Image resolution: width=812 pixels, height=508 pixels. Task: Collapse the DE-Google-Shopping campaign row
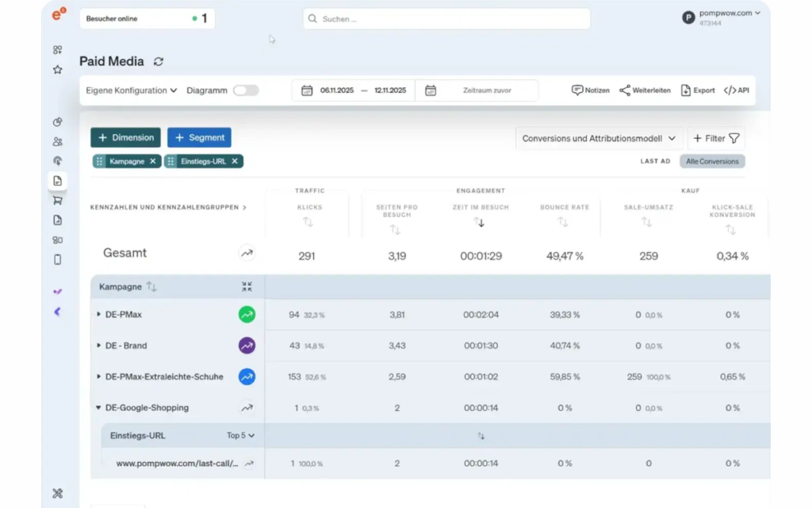click(98, 408)
